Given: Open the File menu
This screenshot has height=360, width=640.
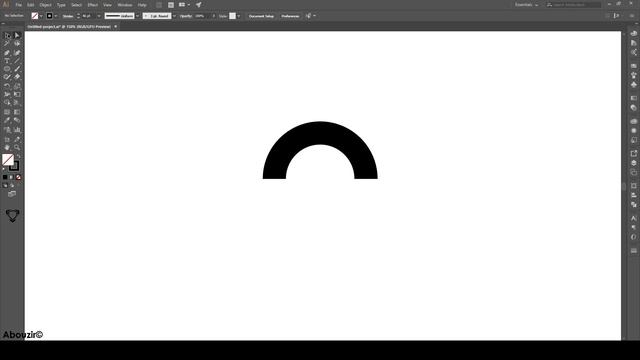Looking at the screenshot, I should (18, 5).
